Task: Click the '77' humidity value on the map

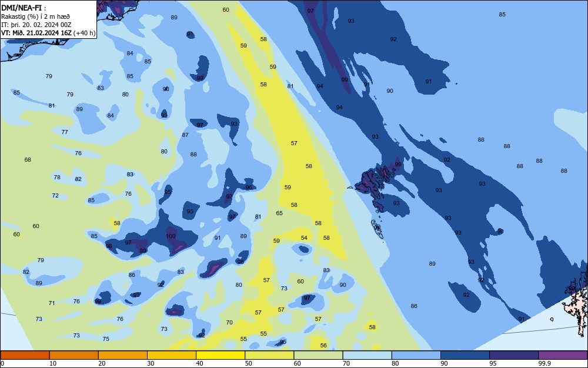Action: click(x=65, y=132)
